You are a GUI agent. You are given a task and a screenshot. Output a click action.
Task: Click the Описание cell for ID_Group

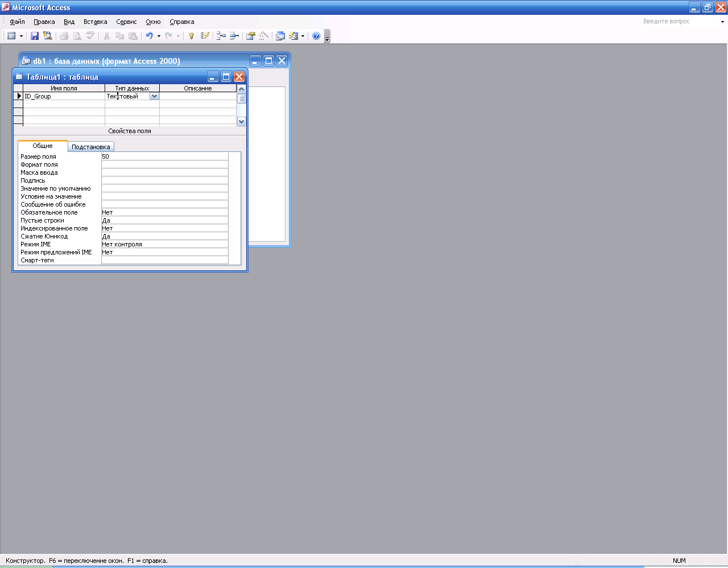pyautogui.click(x=198, y=96)
